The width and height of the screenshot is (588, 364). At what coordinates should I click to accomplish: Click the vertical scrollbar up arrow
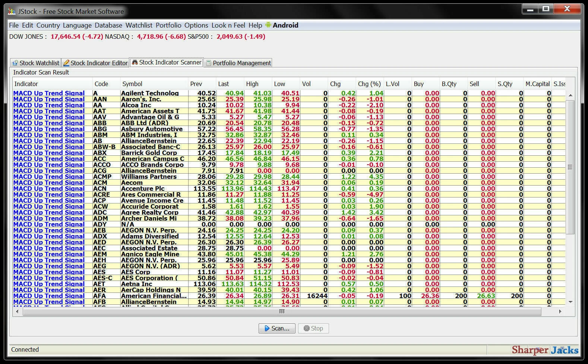tap(570, 96)
